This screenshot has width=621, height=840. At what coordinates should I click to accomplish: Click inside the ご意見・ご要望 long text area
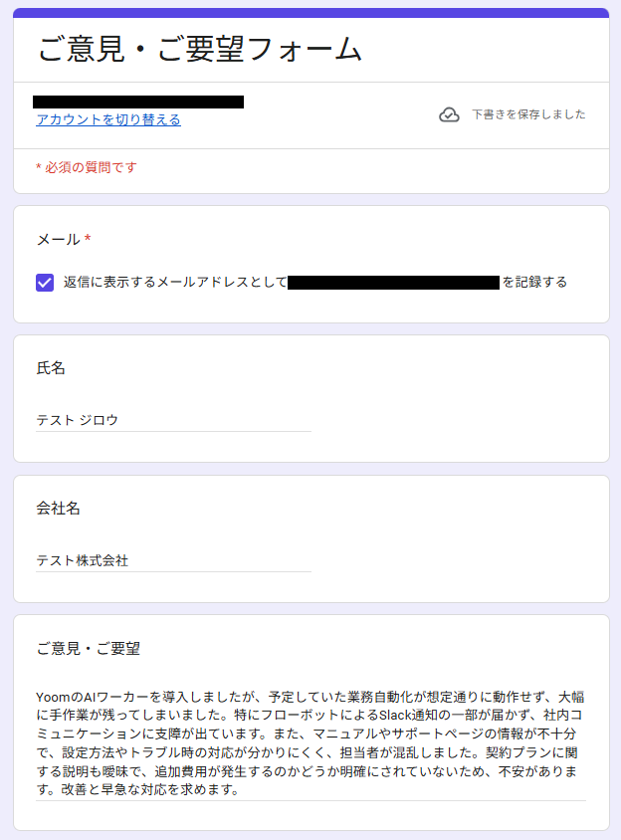pos(310,743)
